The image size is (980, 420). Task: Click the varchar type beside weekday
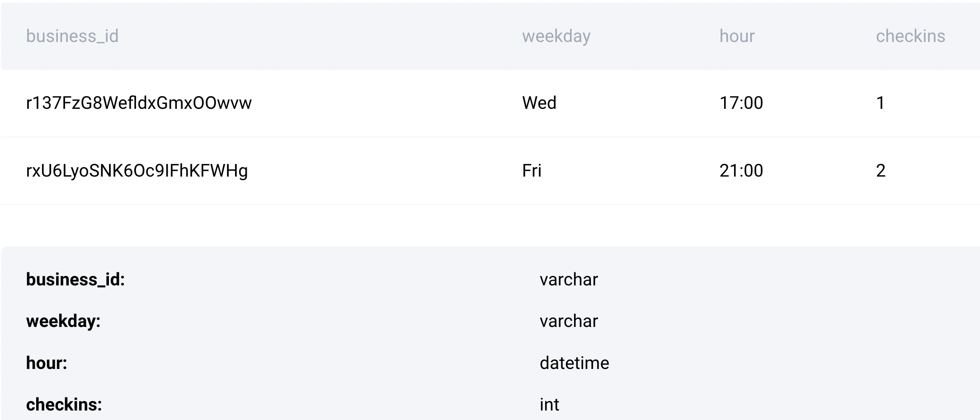(x=569, y=321)
